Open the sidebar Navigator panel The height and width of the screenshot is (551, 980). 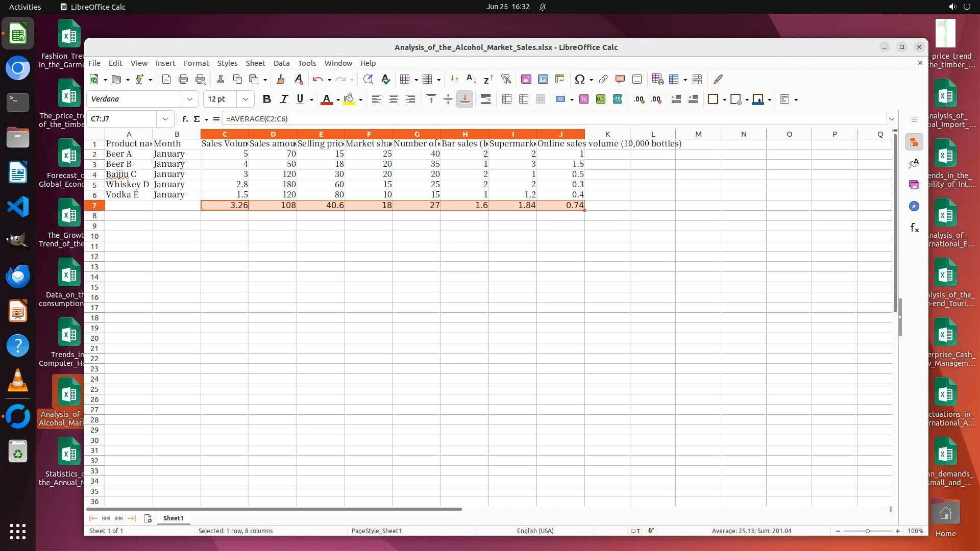[x=914, y=206]
